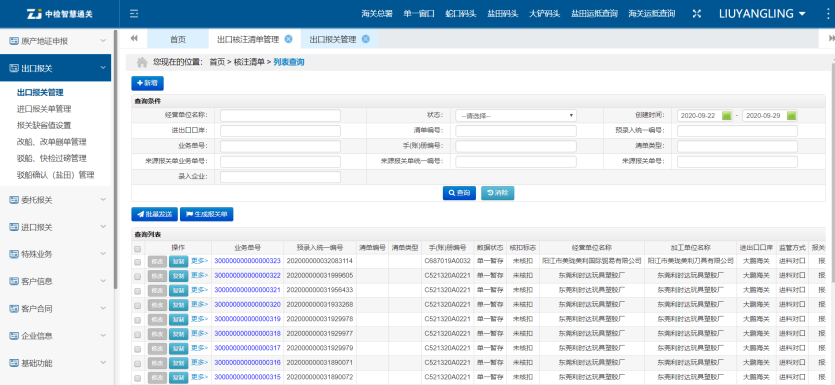Check the row for 30000000000000320
The height and width of the screenshot is (385, 835).
pyautogui.click(x=138, y=305)
